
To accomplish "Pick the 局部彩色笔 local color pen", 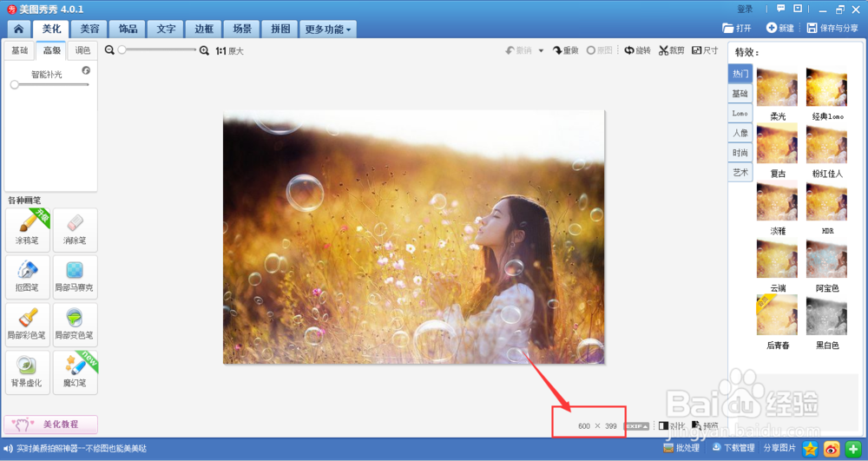I will tap(28, 325).
